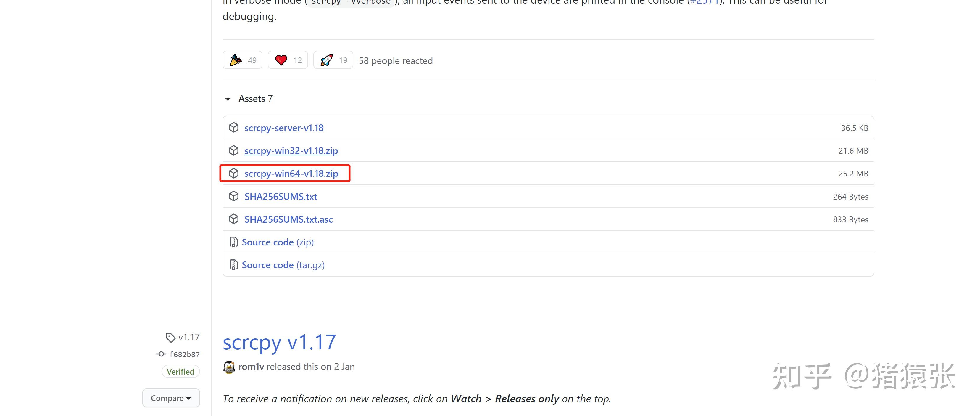Image resolution: width=980 pixels, height=416 pixels.
Task: Click the party popper reaction button
Action: tap(242, 60)
